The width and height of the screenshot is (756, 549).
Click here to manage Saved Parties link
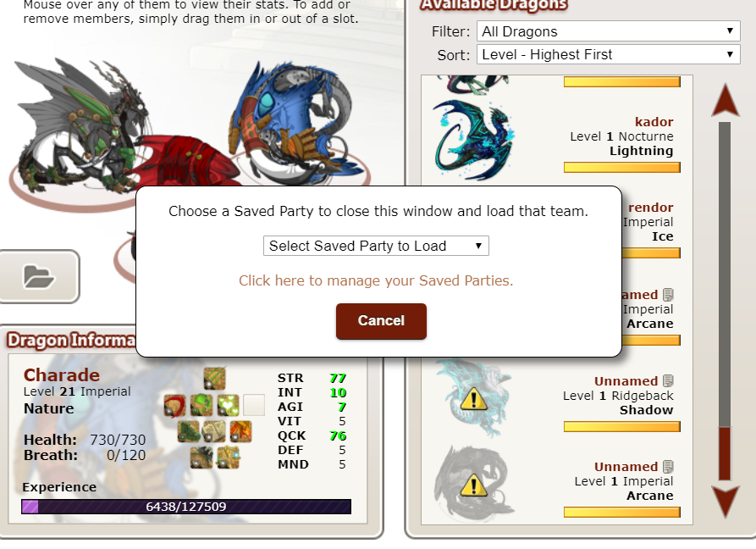(376, 280)
